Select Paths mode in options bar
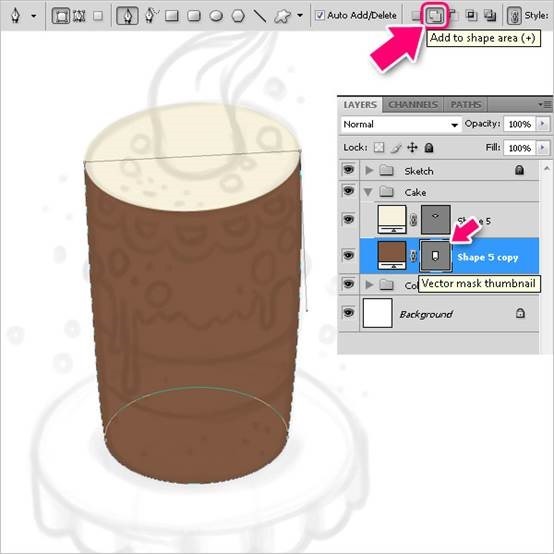The width and height of the screenshot is (554, 554). point(79,16)
